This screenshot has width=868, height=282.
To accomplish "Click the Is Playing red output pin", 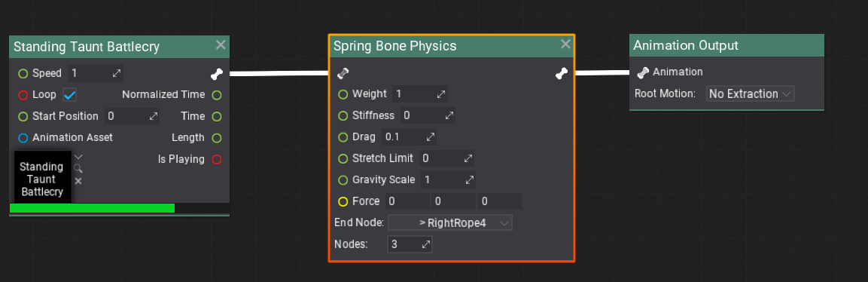I will pos(217,160).
